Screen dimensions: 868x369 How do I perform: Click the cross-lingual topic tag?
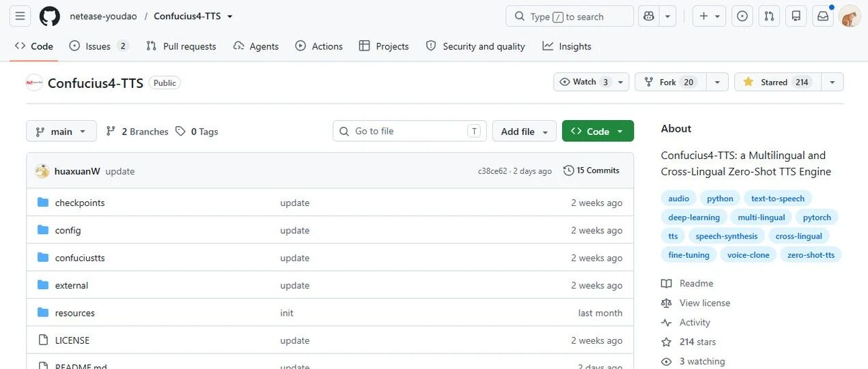(x=799, y=236)
